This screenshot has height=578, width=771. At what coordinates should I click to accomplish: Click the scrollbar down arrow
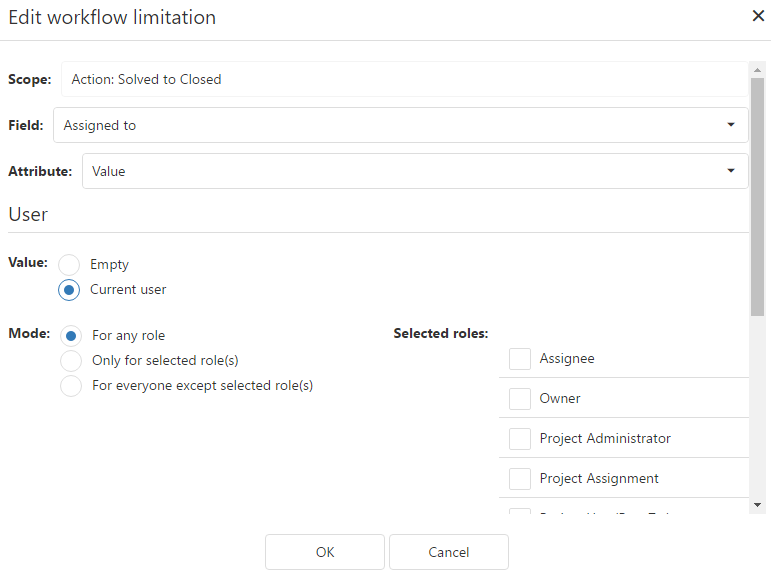[757, 506]
